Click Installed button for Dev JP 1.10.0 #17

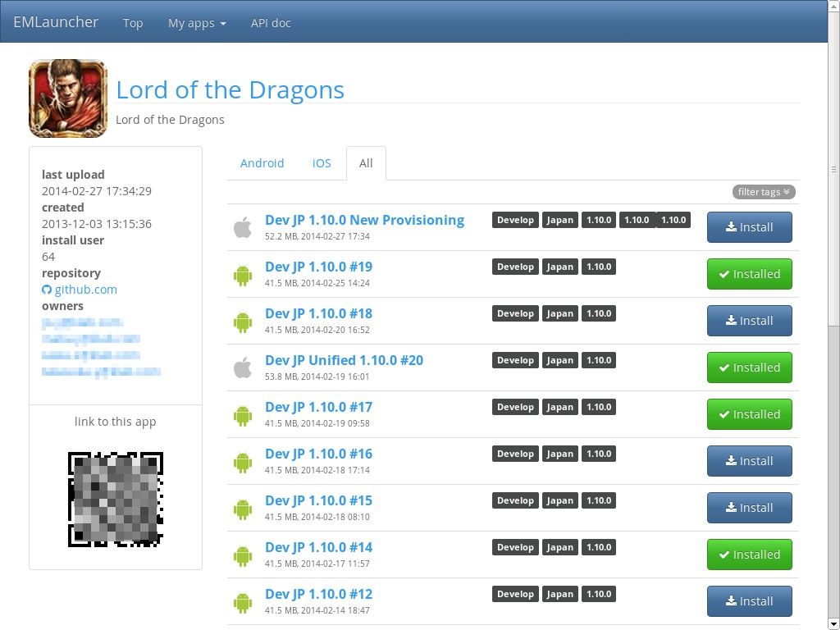coord(750,414)
